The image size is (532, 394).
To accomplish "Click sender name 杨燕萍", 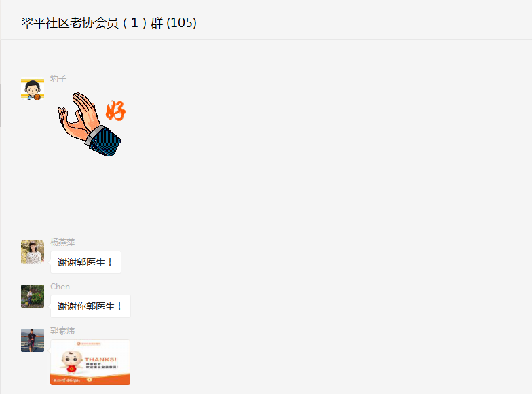I will point(62,242).
